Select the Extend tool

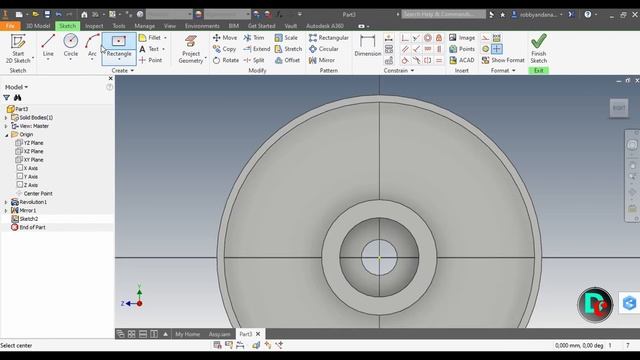(257, 49)
